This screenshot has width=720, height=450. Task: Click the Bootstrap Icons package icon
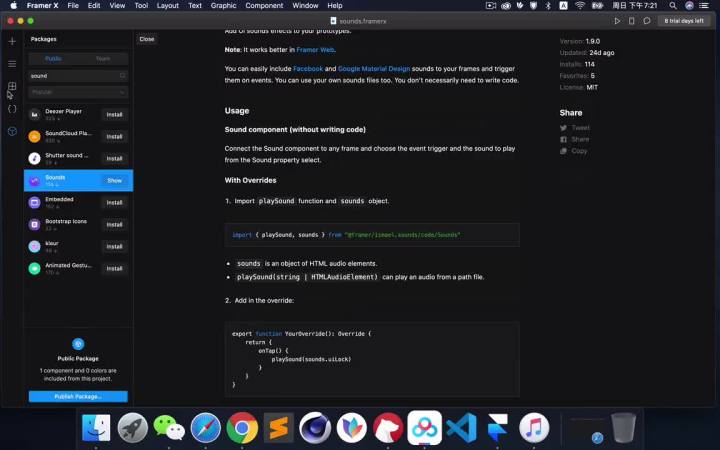coord(34,225)
